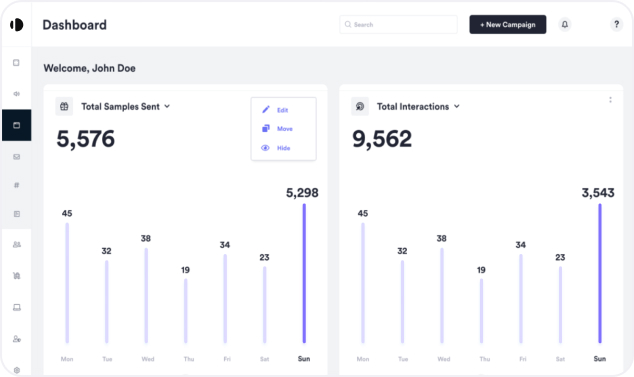Click the Sat bar in Total Interactions chart
The image size is (634, 377).
(x=560, y=305)
